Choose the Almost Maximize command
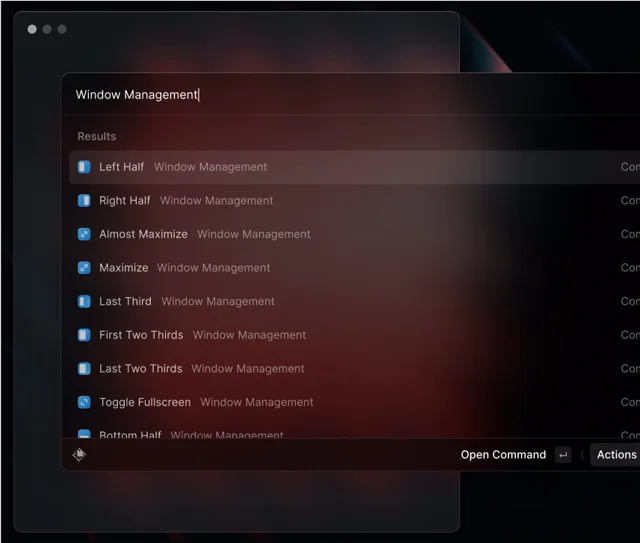This screenshot has height=543, width=640. pos(354,234)
